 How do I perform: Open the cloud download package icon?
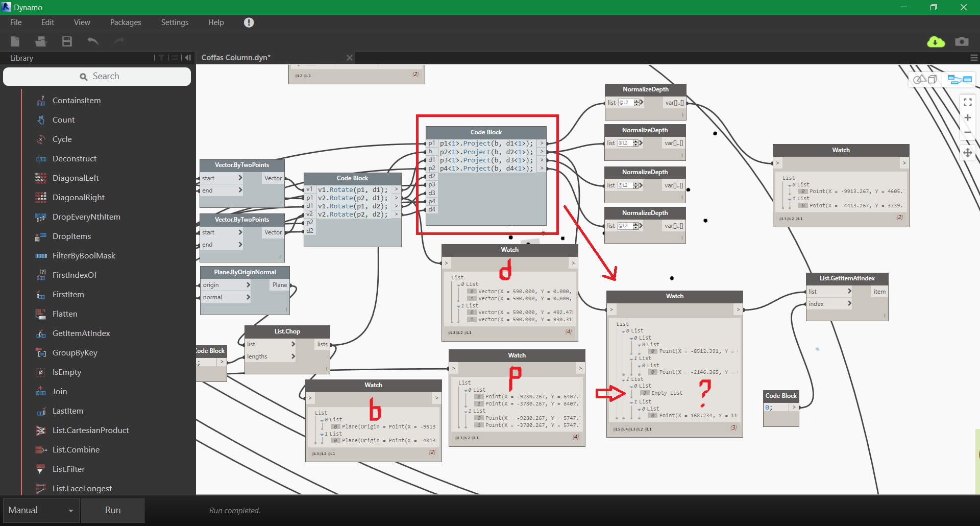[x=936, y=42]
